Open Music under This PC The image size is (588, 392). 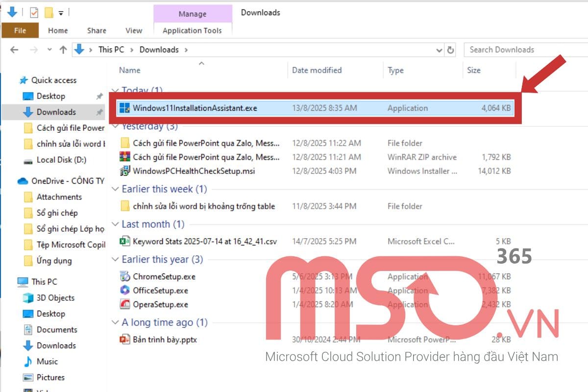pos(47,362)
